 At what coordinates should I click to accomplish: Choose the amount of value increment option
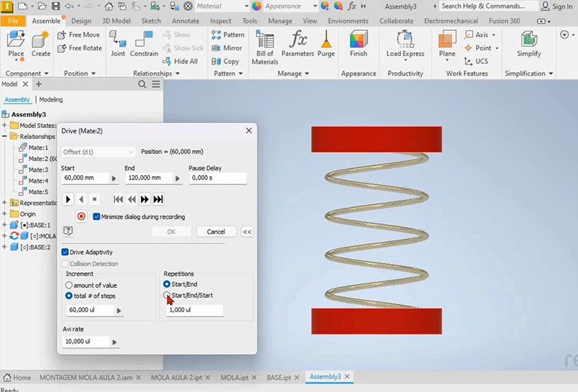69,285
